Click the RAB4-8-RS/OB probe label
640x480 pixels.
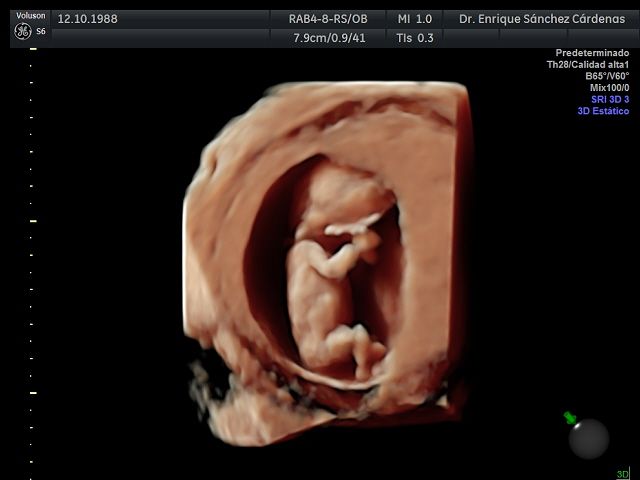tap(328, 19)
